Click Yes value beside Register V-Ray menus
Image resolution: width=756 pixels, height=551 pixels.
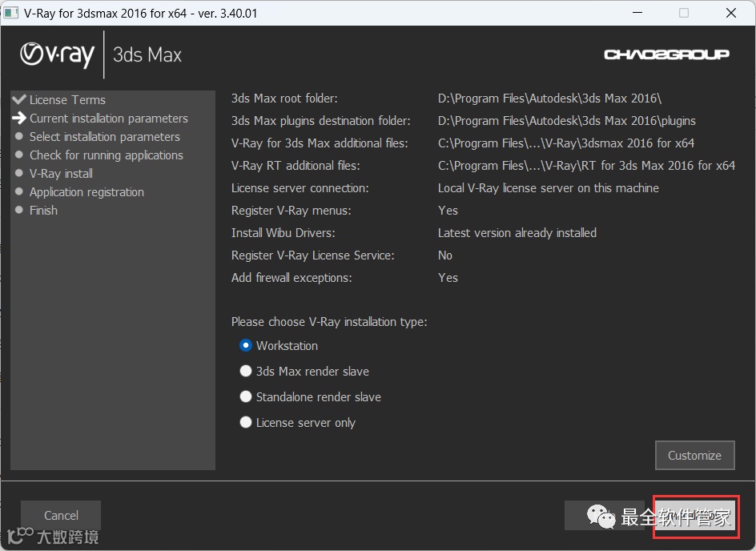[x=448, y=211]
